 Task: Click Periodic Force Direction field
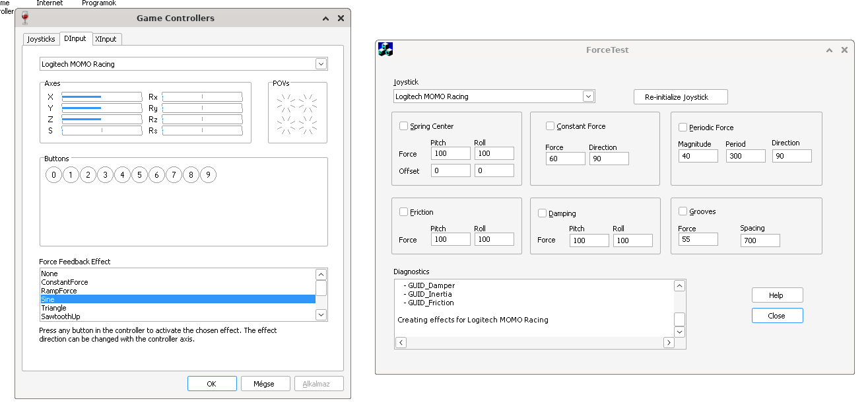(792, 156)
